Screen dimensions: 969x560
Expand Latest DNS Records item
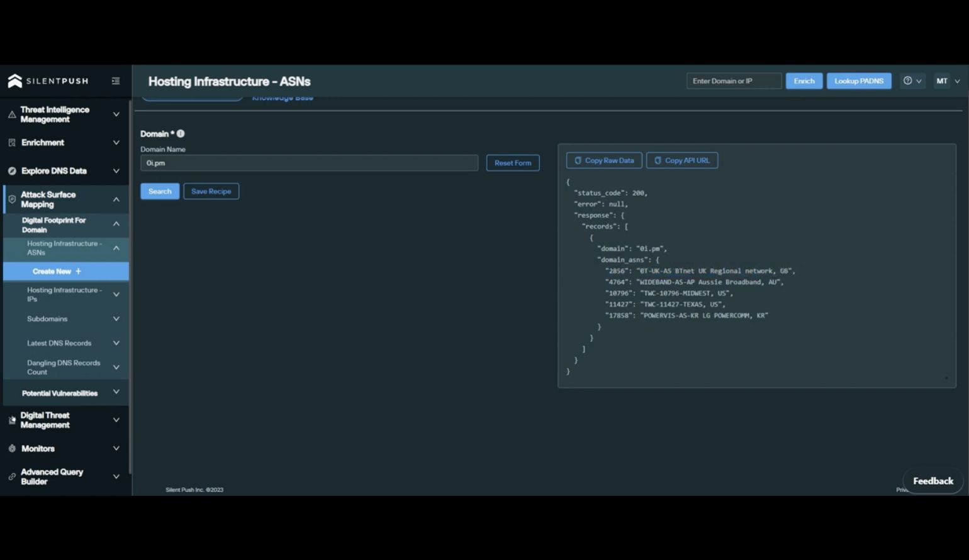(x=116, y=343)
